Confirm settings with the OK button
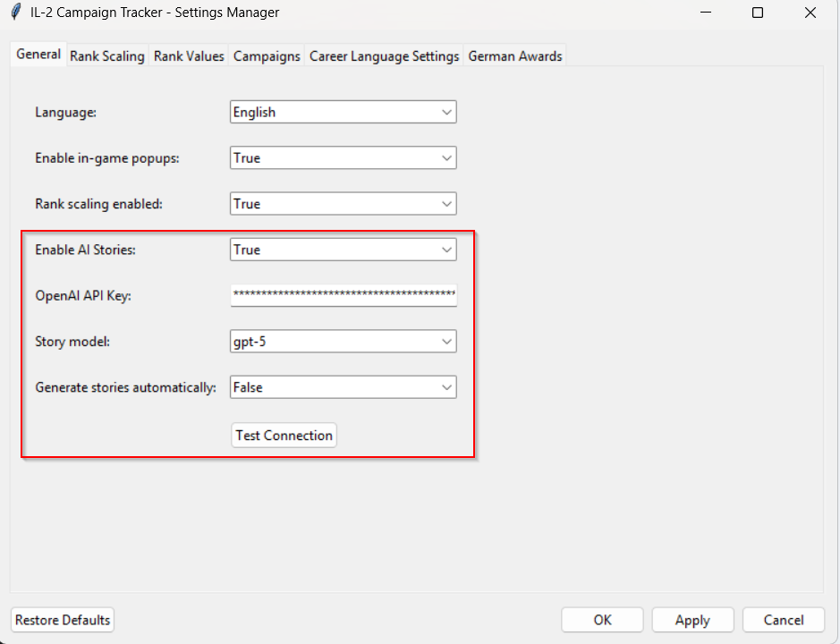The image size is (840, 644). [602, 620]
